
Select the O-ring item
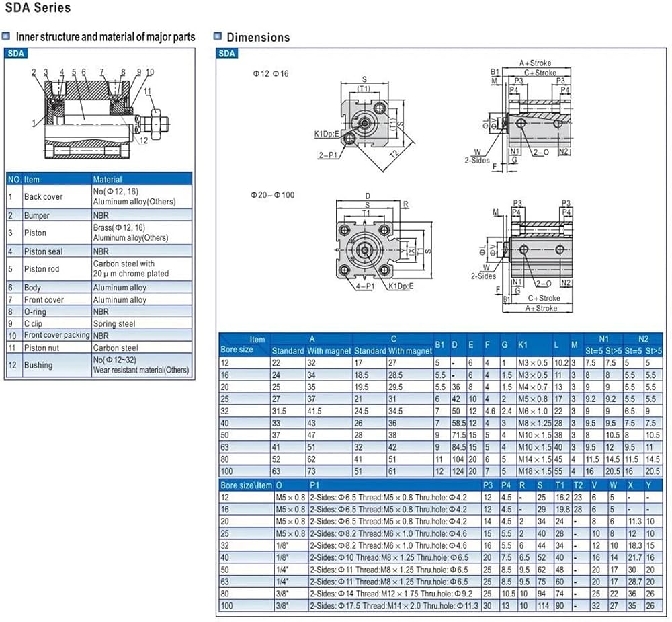coord(35,311)
